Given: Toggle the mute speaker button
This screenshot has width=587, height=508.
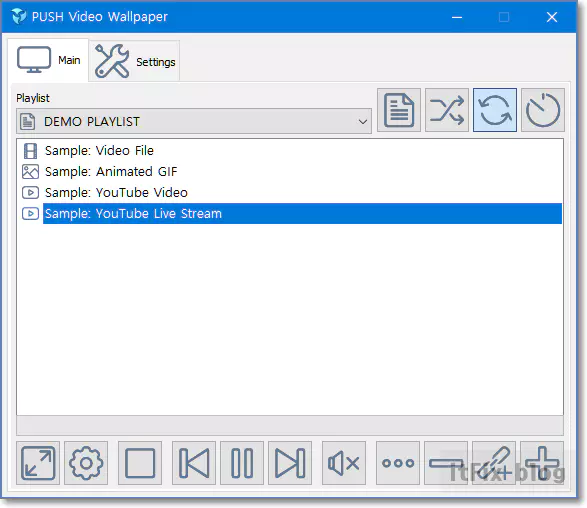Looking at the screenshot, I should click(x=344, y=463).
